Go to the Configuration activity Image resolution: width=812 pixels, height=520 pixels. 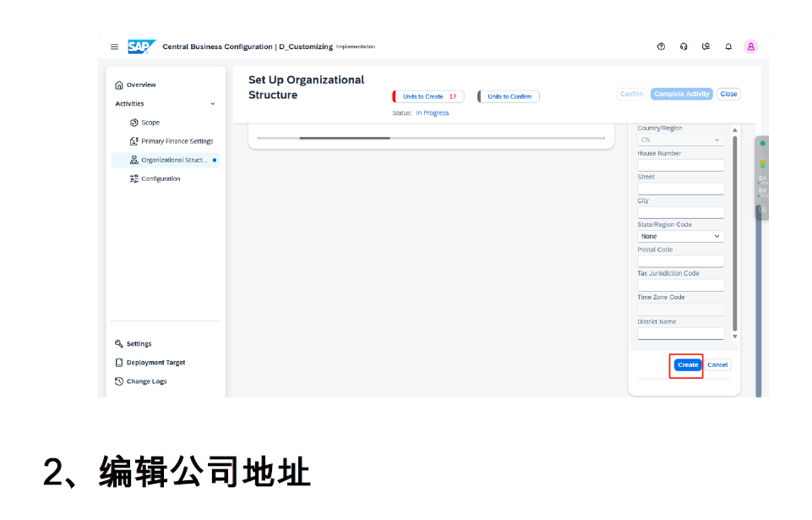[x=161, y=178]
